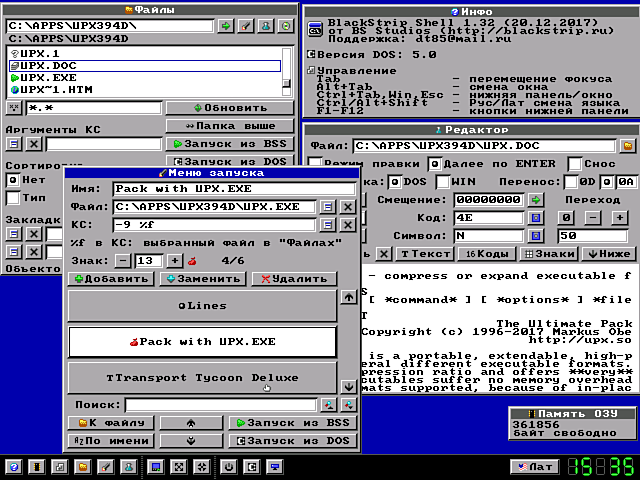Click the first icon in the bottom panel
640x480 pixels.
point(15,467)
